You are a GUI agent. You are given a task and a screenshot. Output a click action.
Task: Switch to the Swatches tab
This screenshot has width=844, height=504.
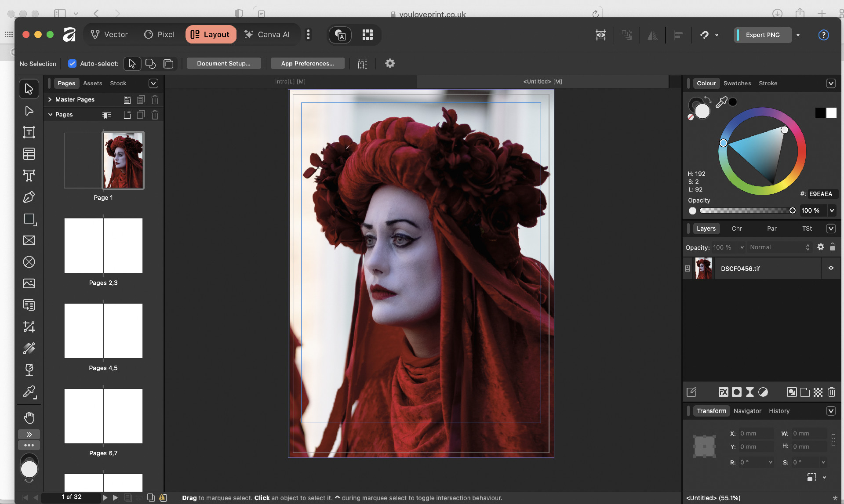[737, 83]
